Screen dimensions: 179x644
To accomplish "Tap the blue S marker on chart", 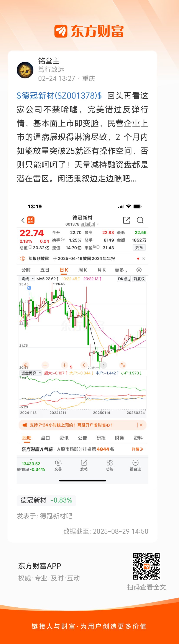I will pos(29,288).
